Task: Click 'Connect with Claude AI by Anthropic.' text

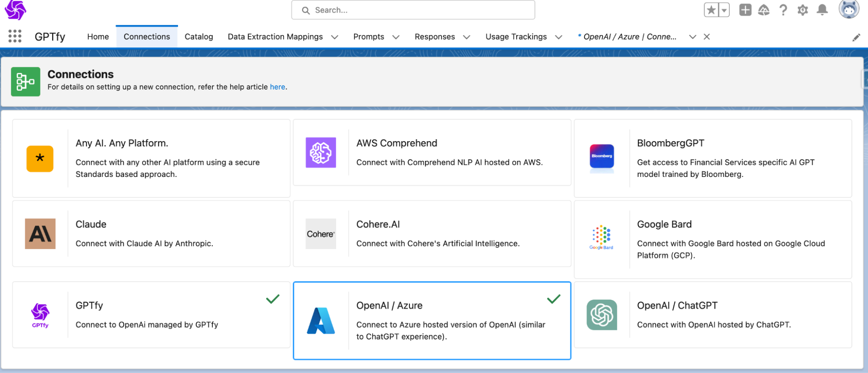Action: point(145,243)
